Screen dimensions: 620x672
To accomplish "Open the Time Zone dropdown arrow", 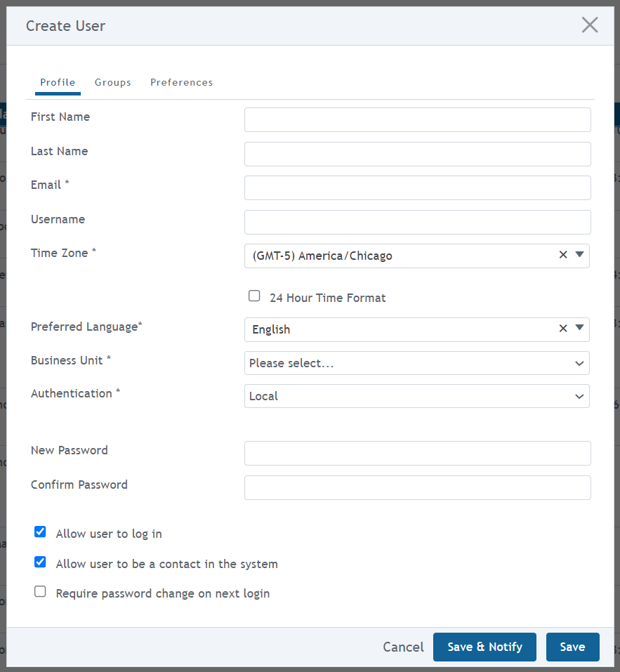I will pyautogui.click(x=579, y=255).
